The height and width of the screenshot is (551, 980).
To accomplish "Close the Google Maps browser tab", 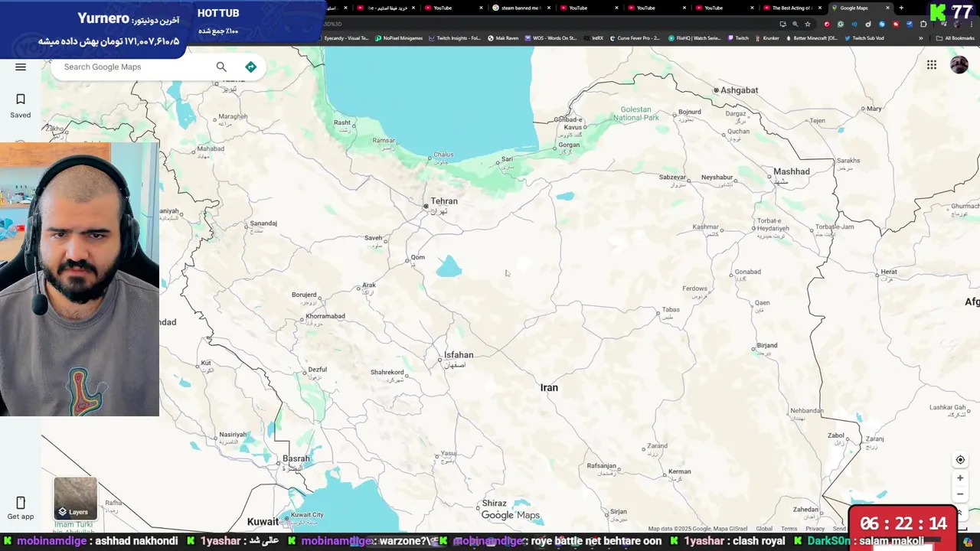I will 887,8.
